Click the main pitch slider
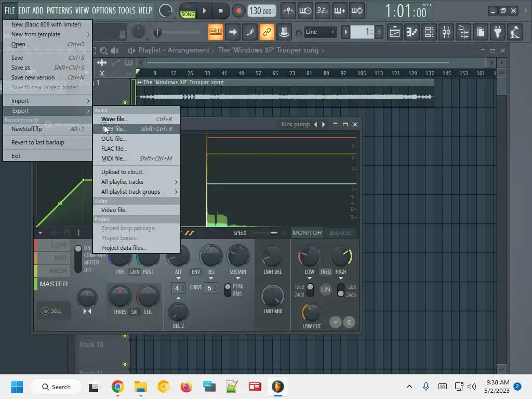The height and width of the screenshot is (399, 532). click(177, 32)
